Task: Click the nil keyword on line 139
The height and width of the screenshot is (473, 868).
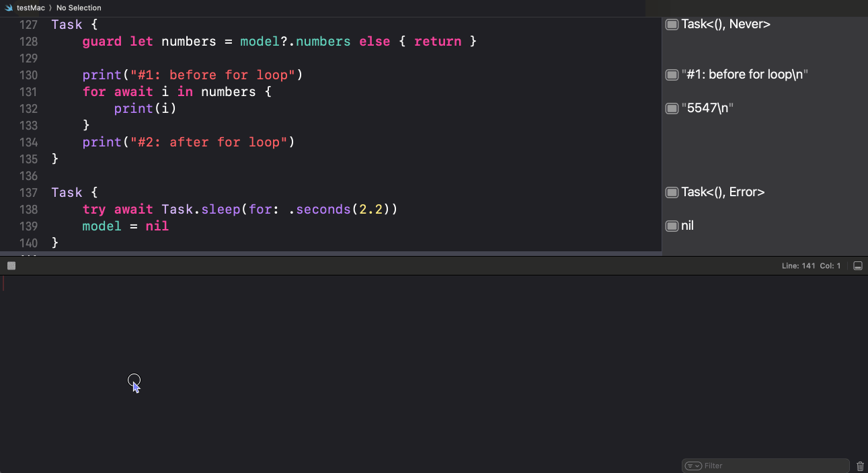Action: coord(157,226)
